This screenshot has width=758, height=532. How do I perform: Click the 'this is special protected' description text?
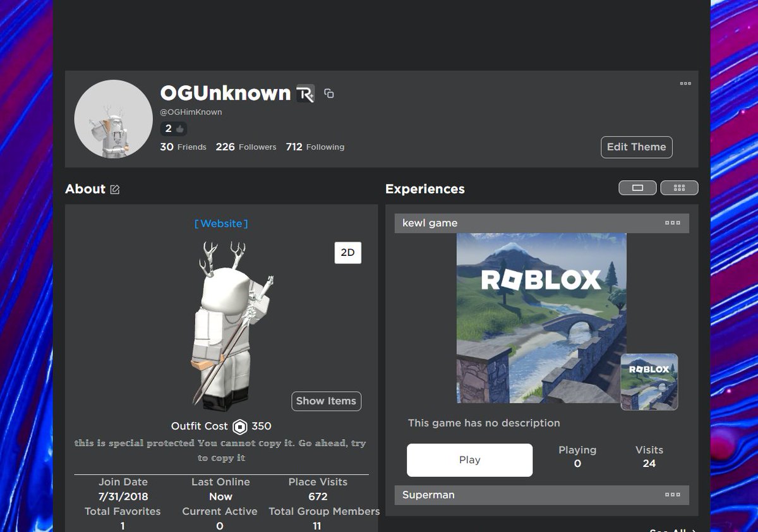tap(220, 450)
